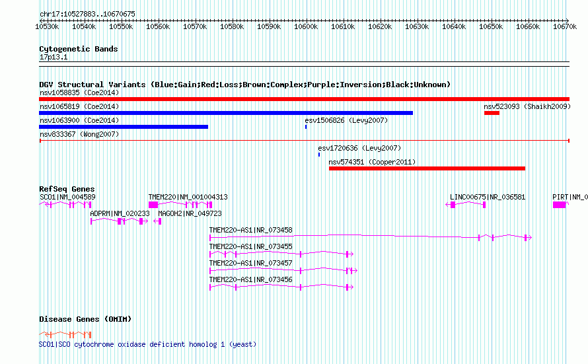This screenshot has width=588, height=364.
Task: Click the 10660k ruler position
Action: pyautogui.click(x=528, y=26)
